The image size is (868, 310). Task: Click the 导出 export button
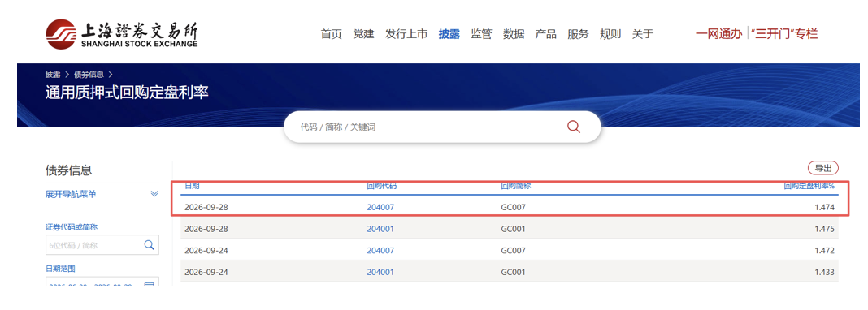click(x=823, y=169)
